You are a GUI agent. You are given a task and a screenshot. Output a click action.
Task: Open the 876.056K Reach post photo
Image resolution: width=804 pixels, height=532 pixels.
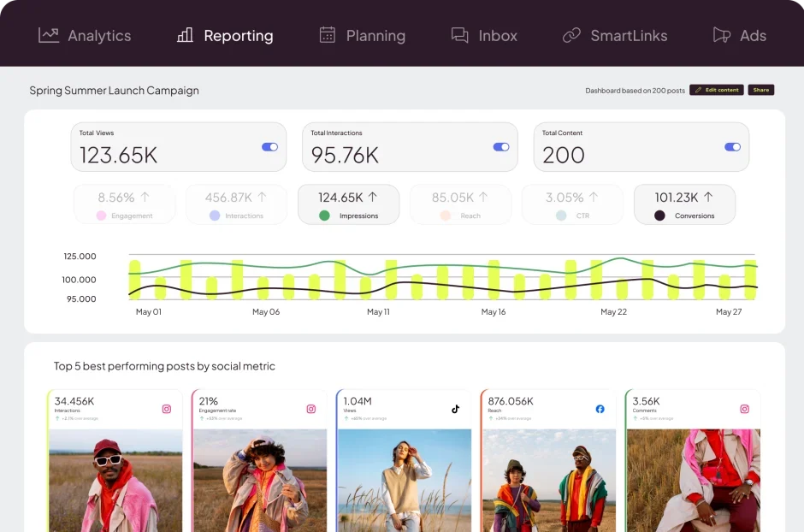549,480
